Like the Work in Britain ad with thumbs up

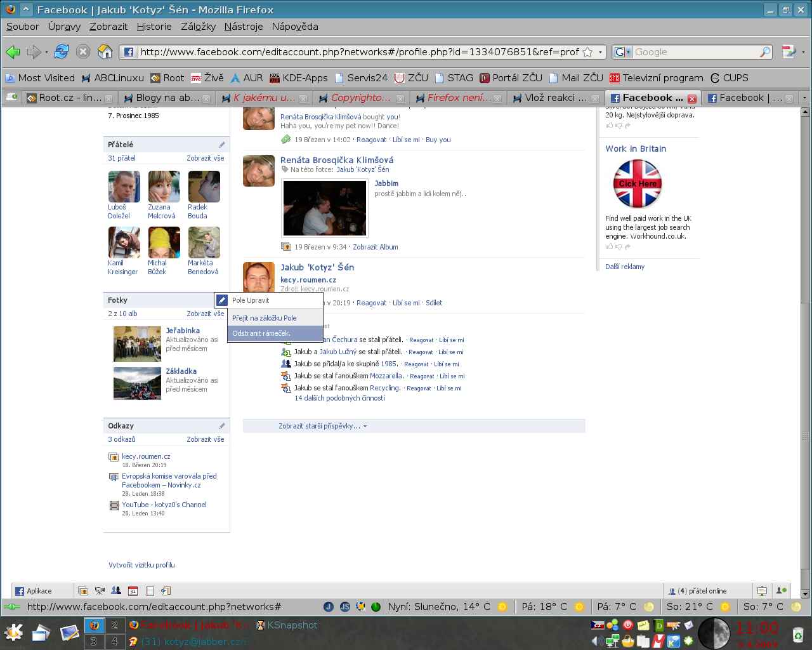tap(609, 246)
